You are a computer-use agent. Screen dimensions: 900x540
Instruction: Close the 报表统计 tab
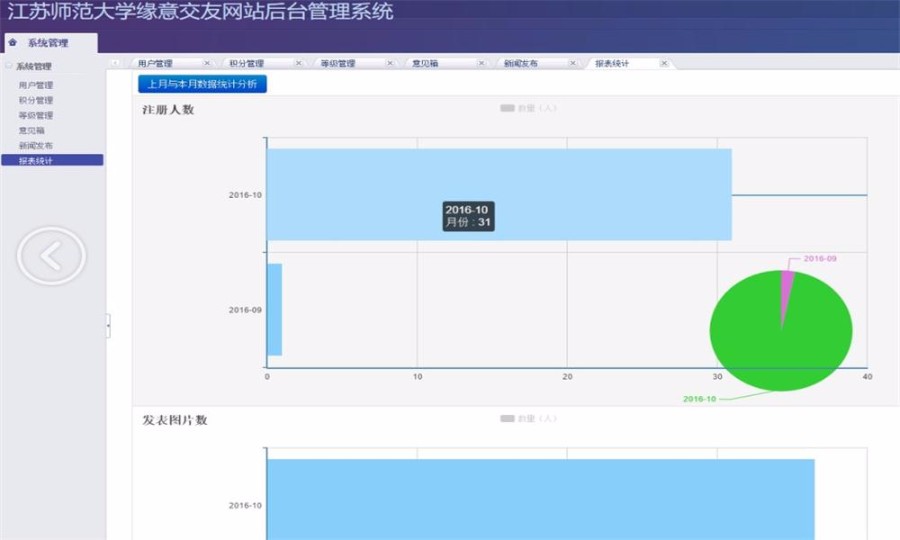pos(664,63)
